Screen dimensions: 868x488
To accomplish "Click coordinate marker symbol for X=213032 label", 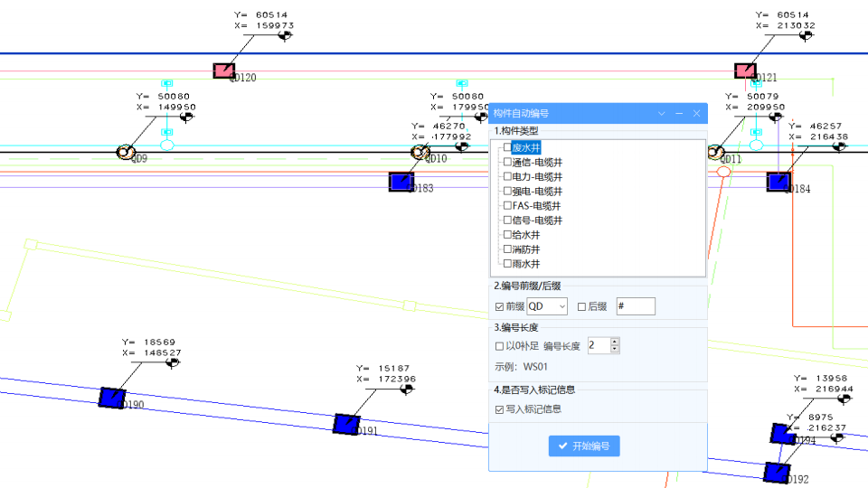I will pos(806,35).
